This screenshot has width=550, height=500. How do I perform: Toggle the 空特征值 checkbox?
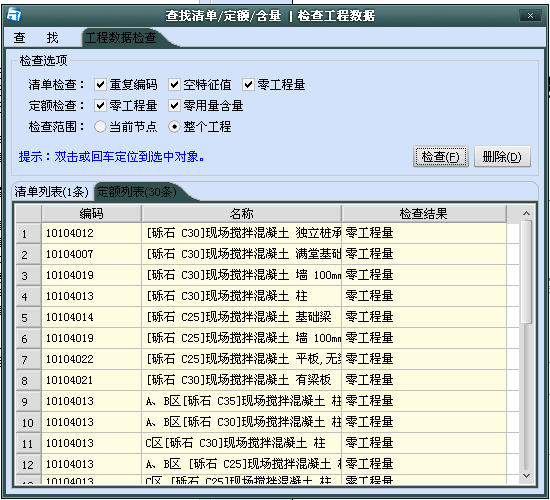(174, 85)
